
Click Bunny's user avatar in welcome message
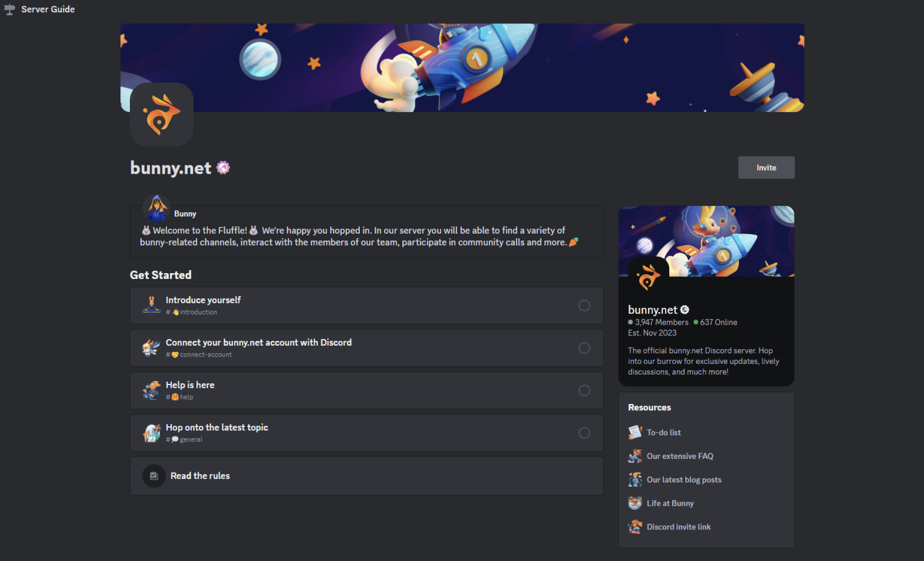[157, 208]
